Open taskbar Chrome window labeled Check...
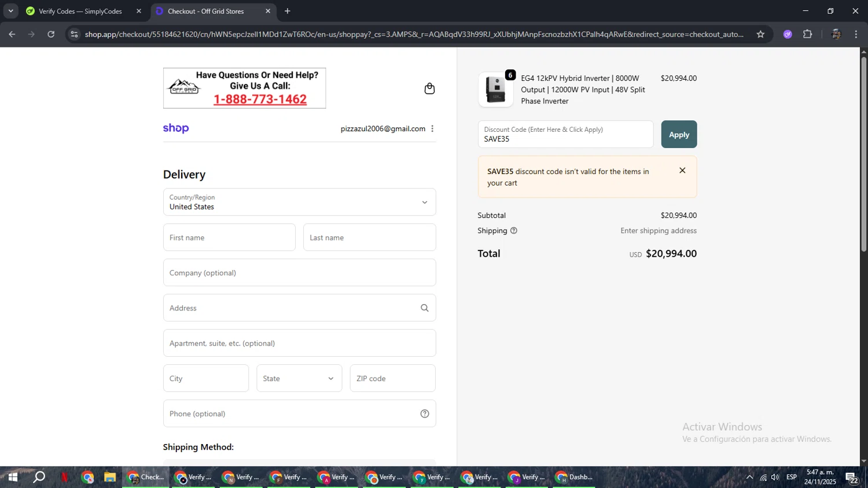868x488 pixels. point(146,477)
